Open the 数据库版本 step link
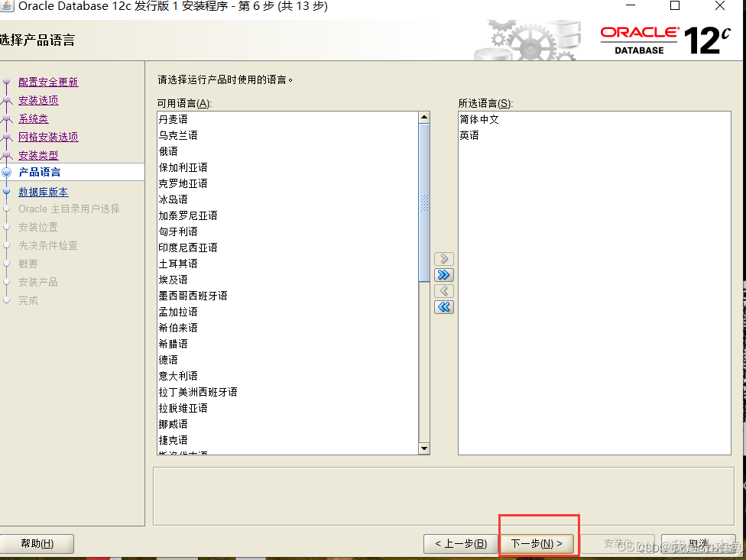 (44, 192)
